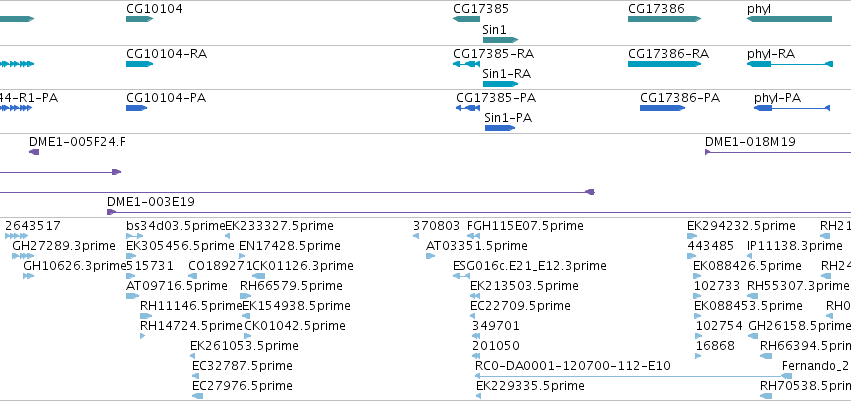Viewport: 851px width, 401px height.
Task: Click the CG17386 gene feature bar
Action: pyautogui.click(x=664, y=19)
